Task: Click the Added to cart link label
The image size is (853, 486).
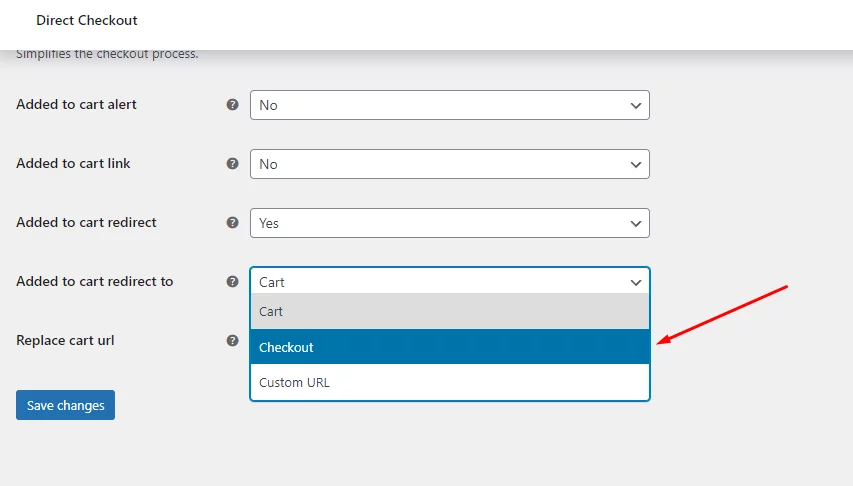Action: (x=73, y=163)
